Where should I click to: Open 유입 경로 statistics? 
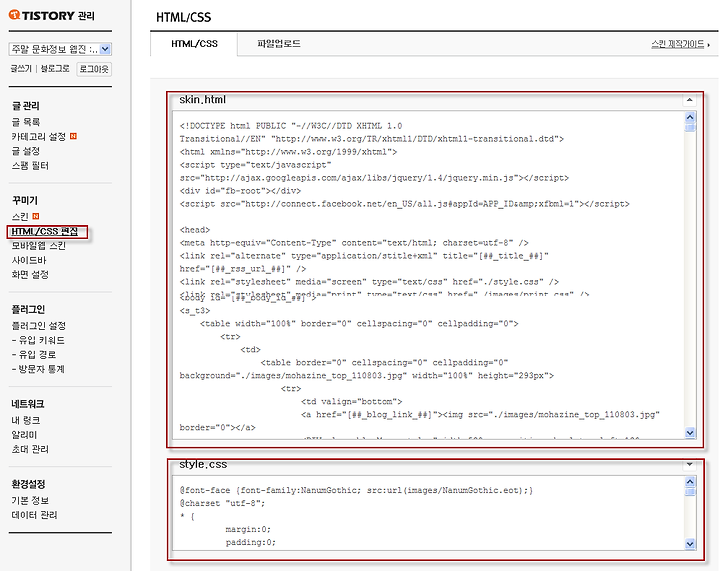[x=34, y=355]
